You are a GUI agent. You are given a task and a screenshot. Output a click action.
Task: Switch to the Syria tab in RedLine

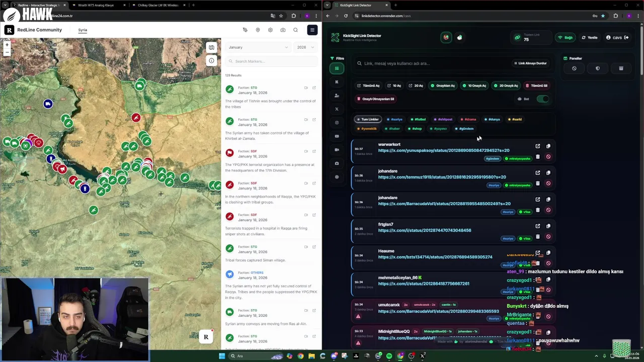click(x=83, y=30)
